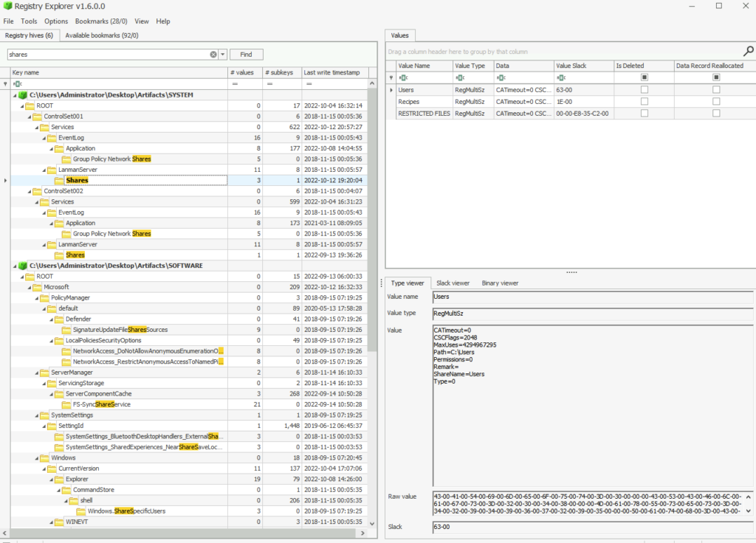Click folder icon next to WINEVT
Screen dimensions: 756x543
click(x=59, y=522)
